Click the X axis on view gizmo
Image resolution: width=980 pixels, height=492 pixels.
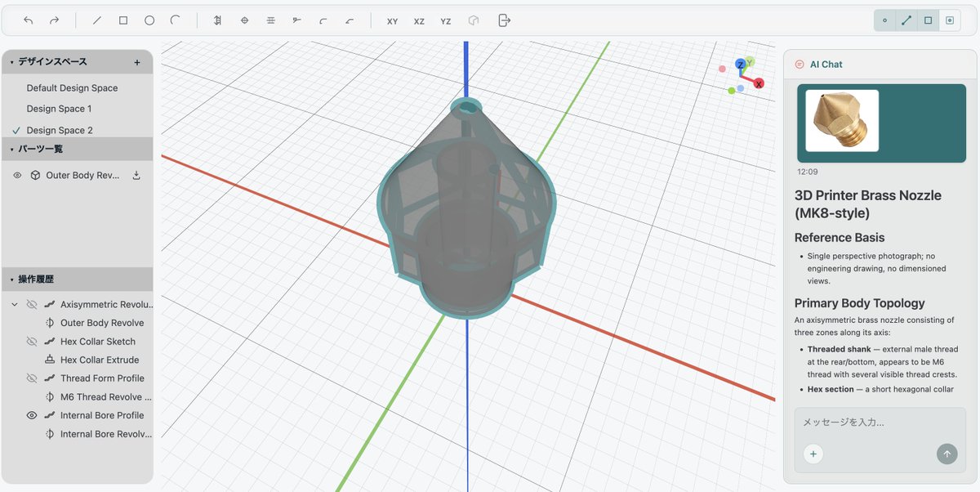[759, 83]
